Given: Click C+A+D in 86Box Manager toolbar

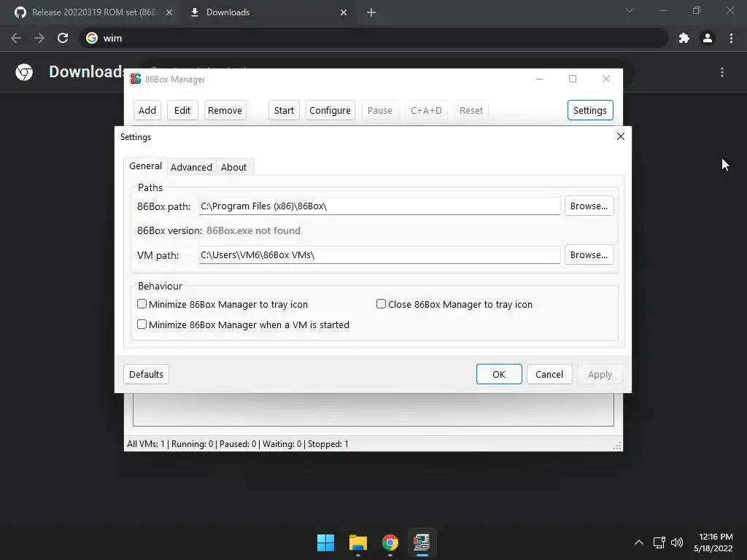Looking at the screenshot, I should click(426, 111).
